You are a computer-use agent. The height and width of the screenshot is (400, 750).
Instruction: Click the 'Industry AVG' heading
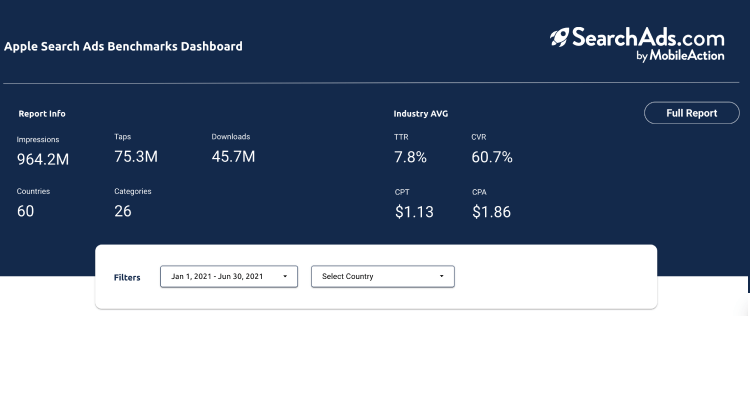pos(421,114)
